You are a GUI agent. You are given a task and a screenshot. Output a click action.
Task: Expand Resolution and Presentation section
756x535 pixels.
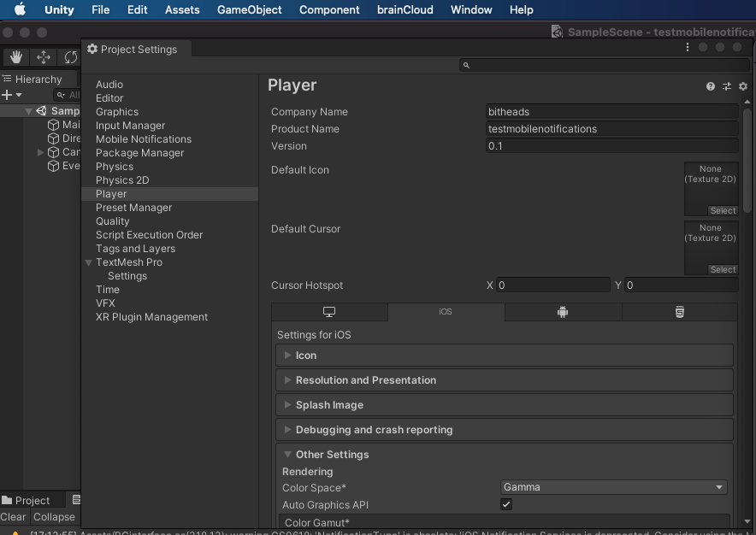[x=287, y=379]
